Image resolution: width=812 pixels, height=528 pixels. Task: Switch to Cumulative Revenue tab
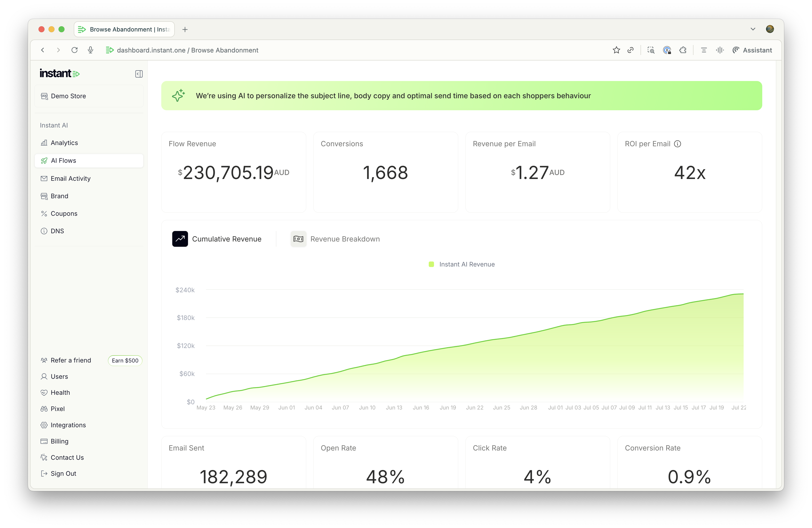tap(217, 239)
